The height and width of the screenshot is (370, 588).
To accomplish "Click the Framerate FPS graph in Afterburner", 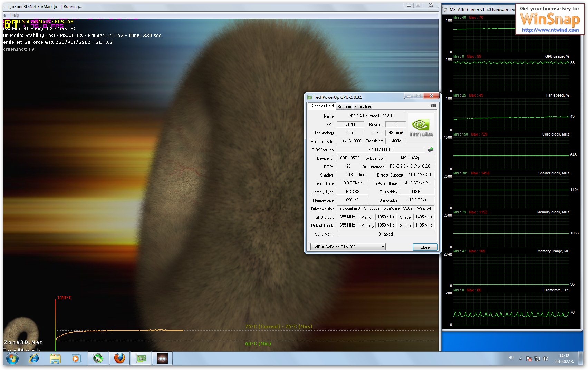I will (x=511, y=309).
